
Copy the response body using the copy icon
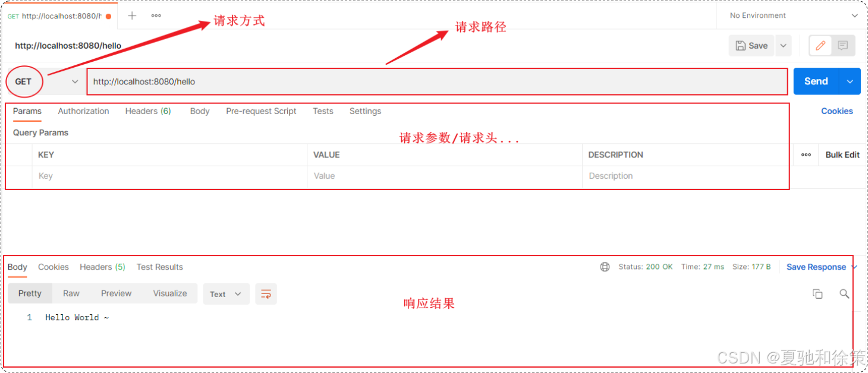pyautogui.click(x=817, y=293)
